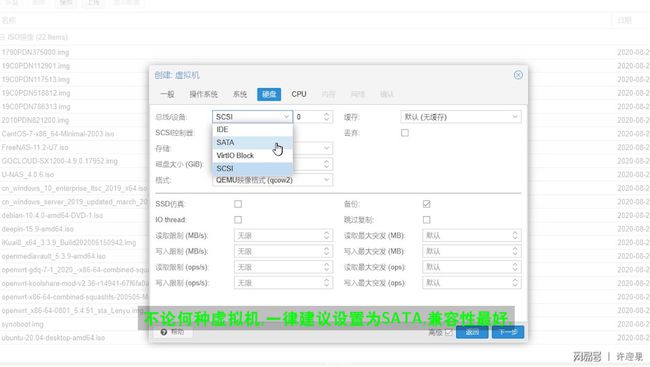Click the 写入限制 (ops/s) field

click(283, 283)
